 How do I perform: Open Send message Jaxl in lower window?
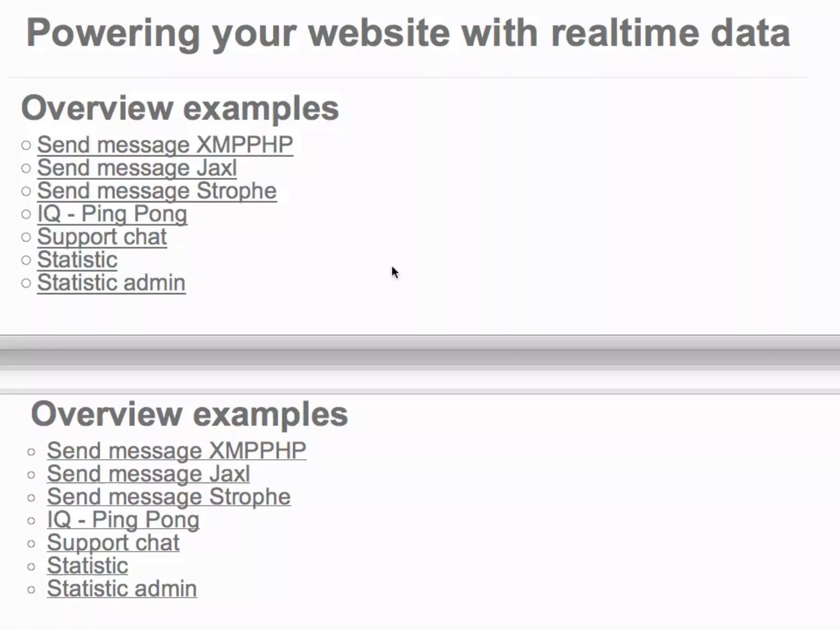point(148,474)
